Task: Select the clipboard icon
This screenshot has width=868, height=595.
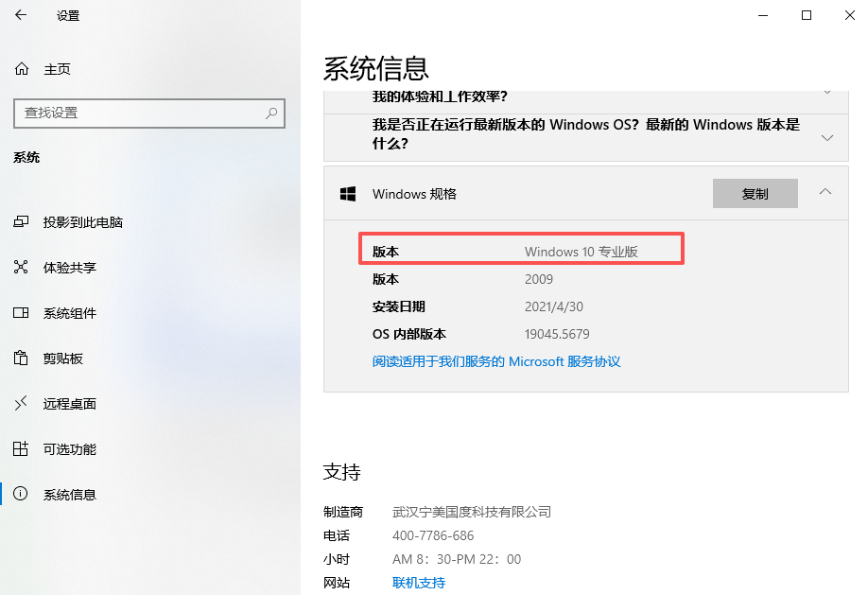Action: (x=21, y=358)
